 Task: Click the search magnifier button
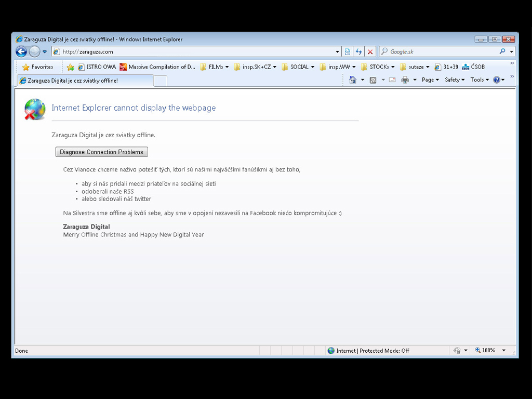(x=502, y=51)
